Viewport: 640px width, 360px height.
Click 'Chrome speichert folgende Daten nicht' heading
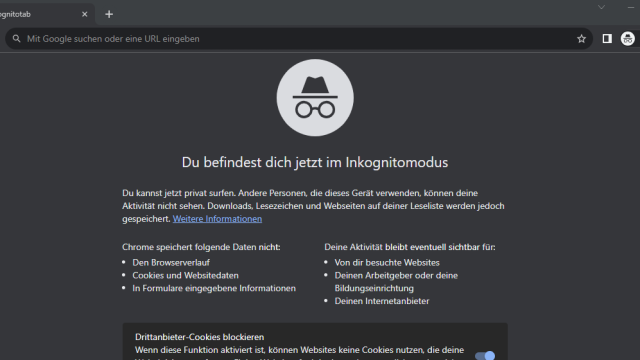pos(201,247)
